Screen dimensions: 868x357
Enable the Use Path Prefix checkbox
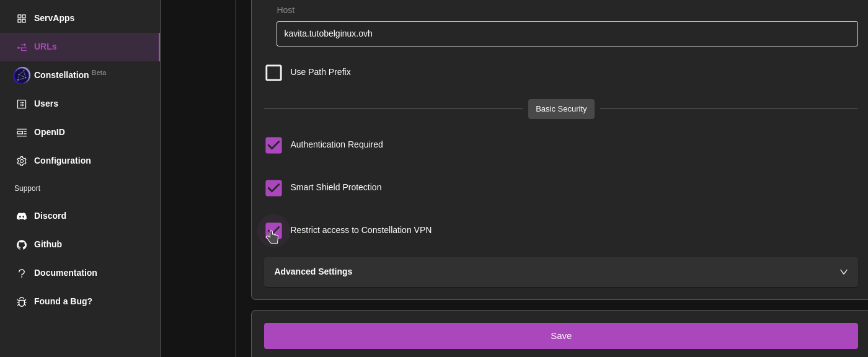tap(273, 73)
